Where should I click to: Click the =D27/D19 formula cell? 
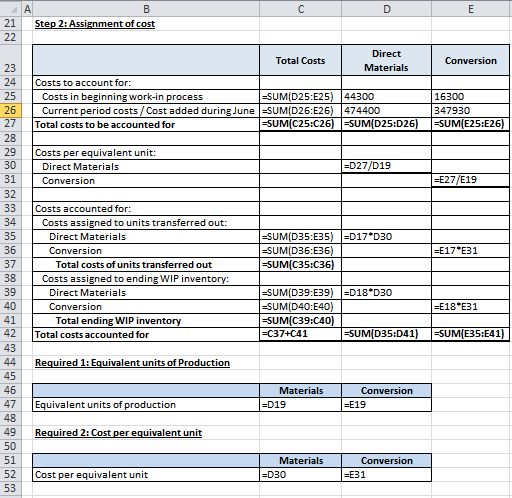click(386, 166)
